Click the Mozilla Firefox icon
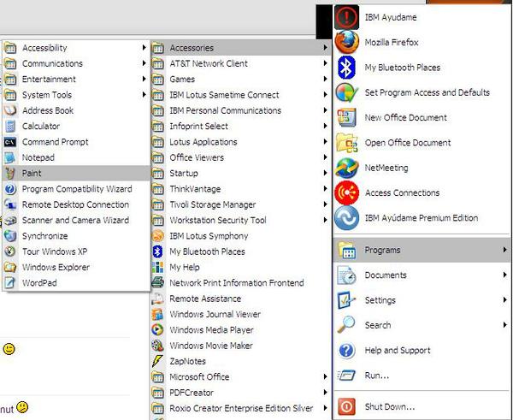 pyautogui.click(x=346, y=42)
